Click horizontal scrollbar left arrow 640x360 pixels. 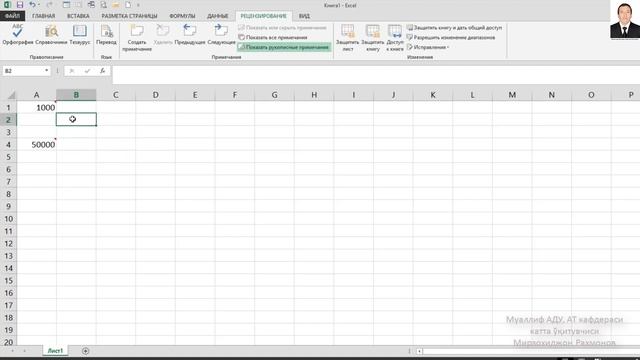click(x=419, y=351)
